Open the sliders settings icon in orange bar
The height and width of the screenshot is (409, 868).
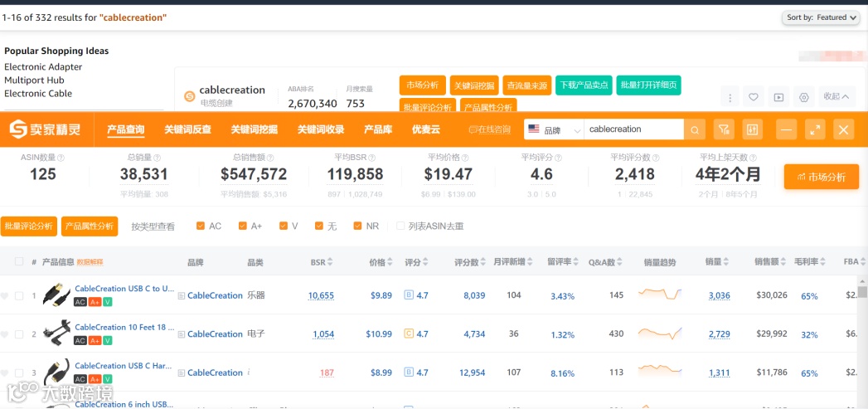point(752,129)
